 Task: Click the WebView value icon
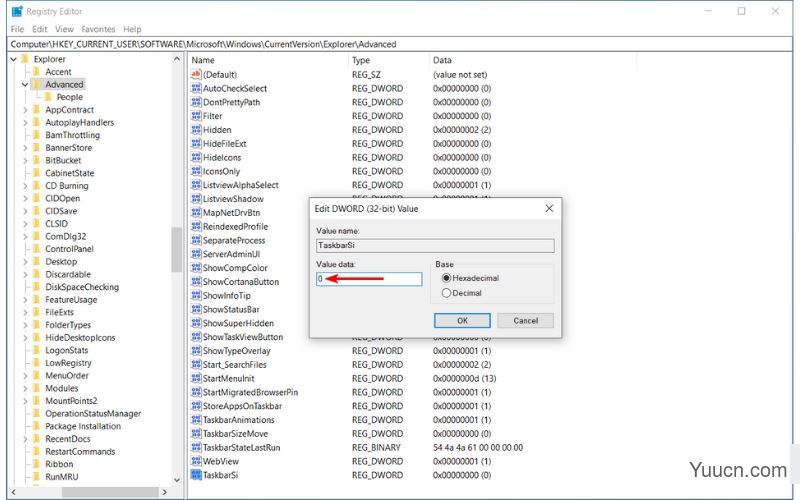196,461
